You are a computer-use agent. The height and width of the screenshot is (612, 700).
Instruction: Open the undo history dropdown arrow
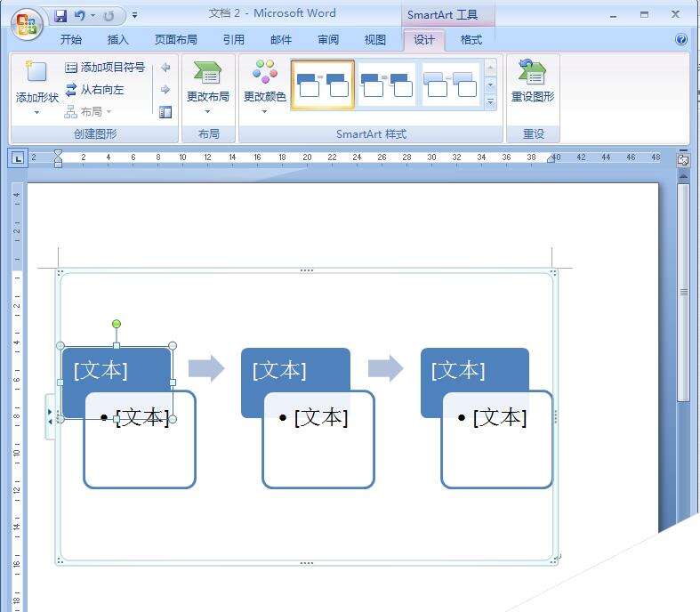point(93,16)
